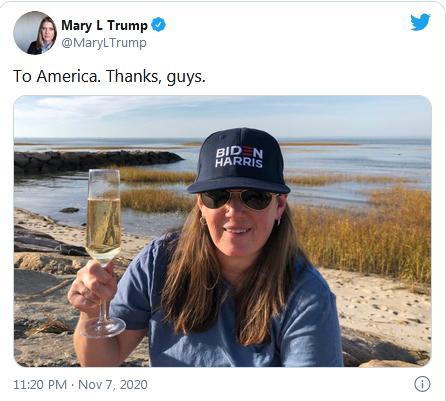Click the Twitter bird logo
The width and height of the screenshot is (446, 401).
[x=420, y=22]
